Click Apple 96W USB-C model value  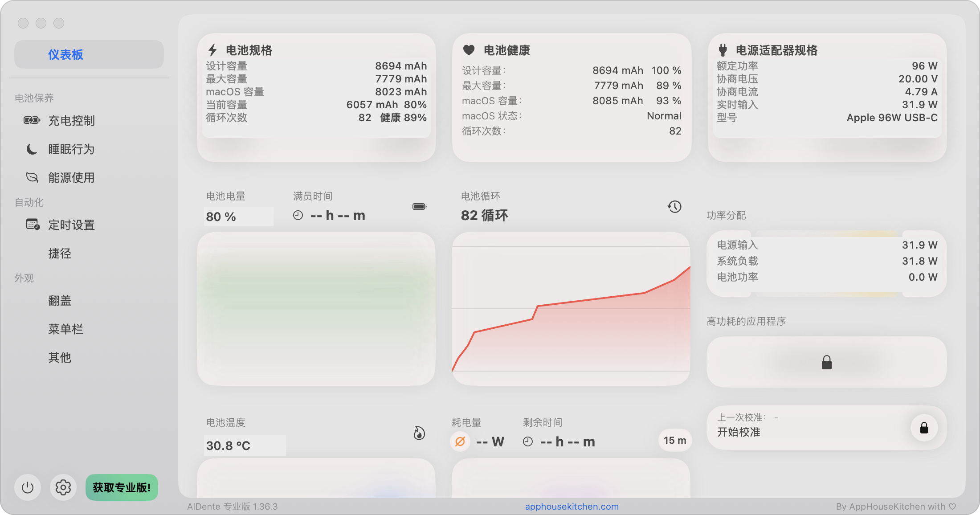pyautogui.click(x=892, y=118)
